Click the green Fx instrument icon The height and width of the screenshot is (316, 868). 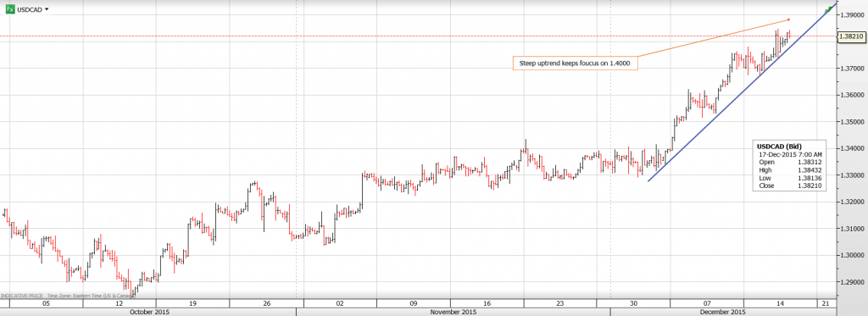point(10,9)
